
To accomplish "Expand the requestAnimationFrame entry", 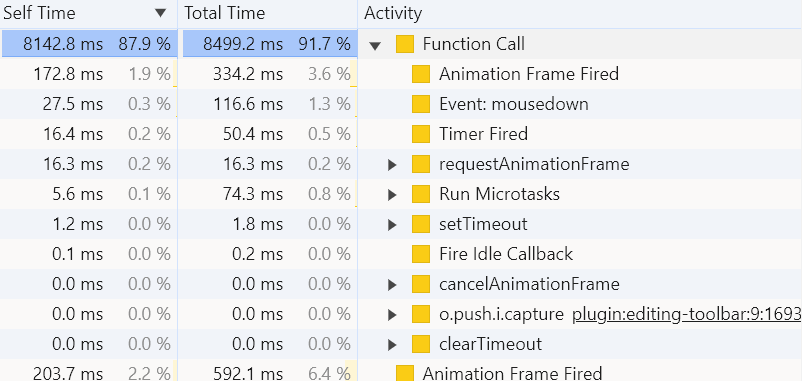I will (x=392, y=165).
